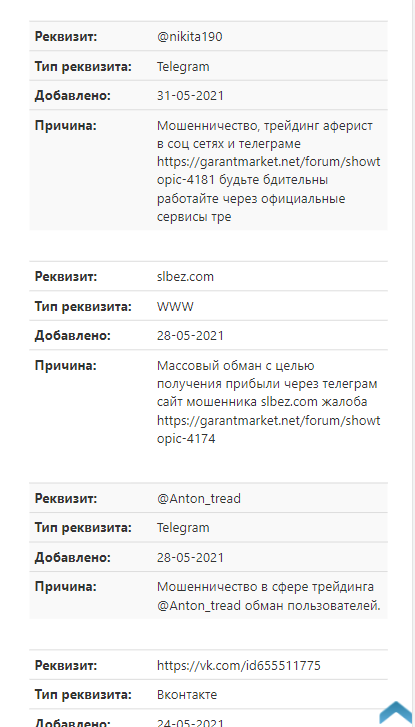Click the Telegram type under @Anton_tread
Screen dimensions: 415x727
click(x=183, y=528)
